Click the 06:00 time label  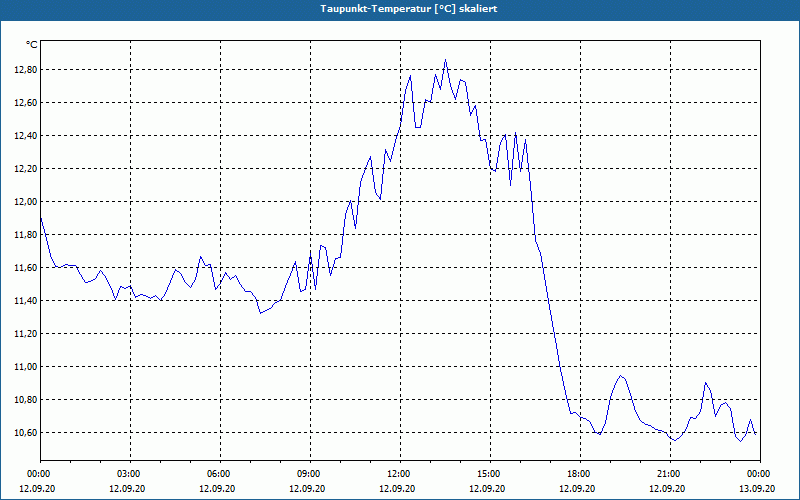coord(220,474)
